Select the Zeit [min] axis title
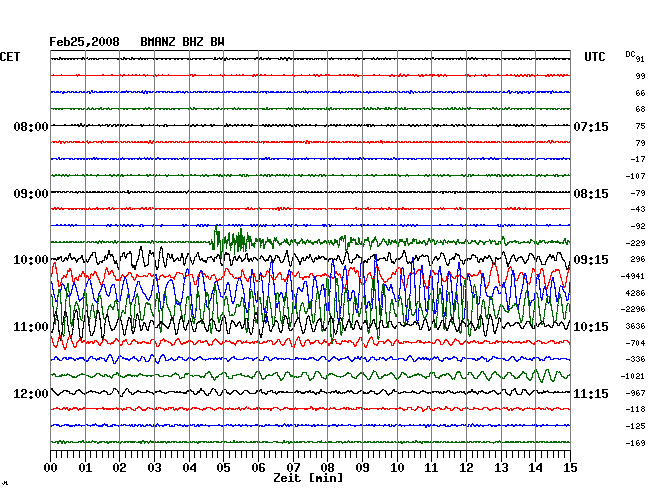Image resolution: width=650 pixels, height=494 pixels. pos(308,478)
